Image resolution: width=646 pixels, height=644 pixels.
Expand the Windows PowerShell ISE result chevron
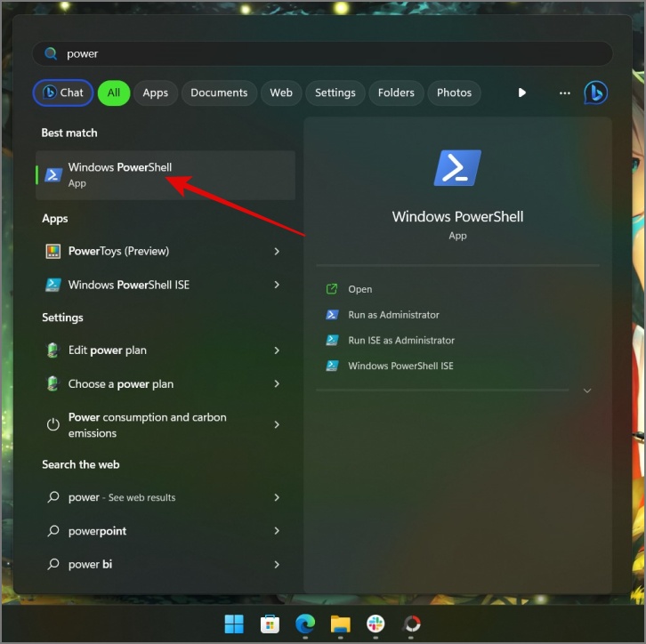pyautogui.click(x=277, y=285)
